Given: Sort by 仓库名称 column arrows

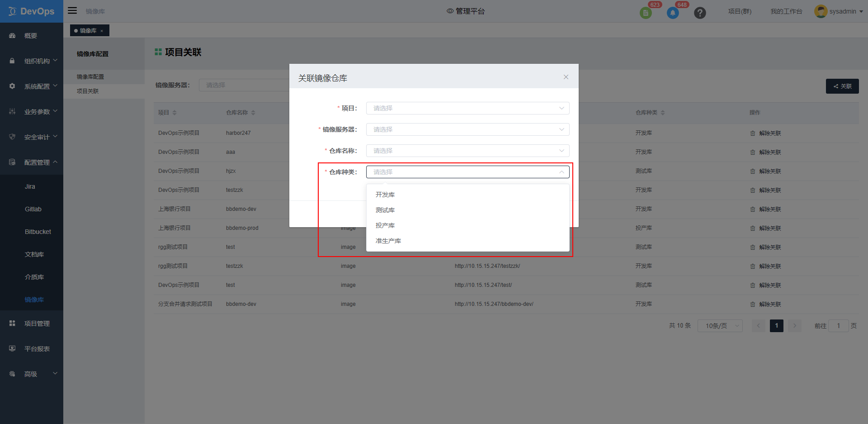Looking at the screenshot, I should [x=253, y=113].
